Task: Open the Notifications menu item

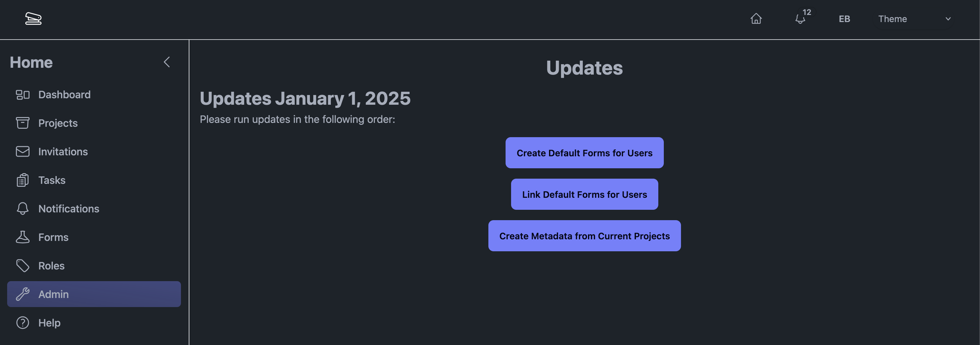Action: coord(68,209)
